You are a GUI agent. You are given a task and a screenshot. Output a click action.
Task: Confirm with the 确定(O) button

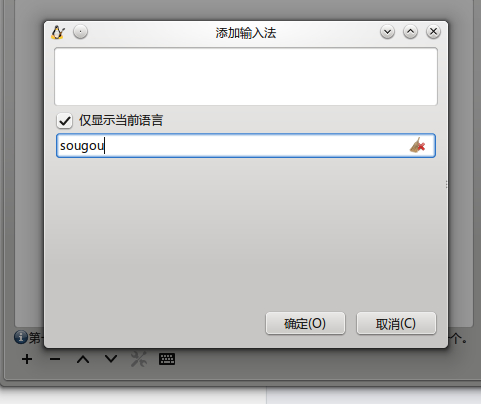coord(305,323)
